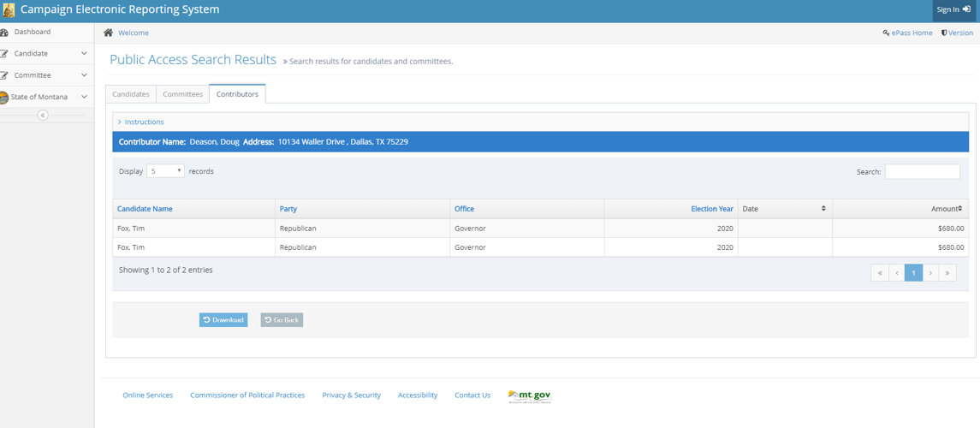The height and width of the screenshot is (428, 980).
Task: Open the ePass Home link
Action: (x=907, y=33)
